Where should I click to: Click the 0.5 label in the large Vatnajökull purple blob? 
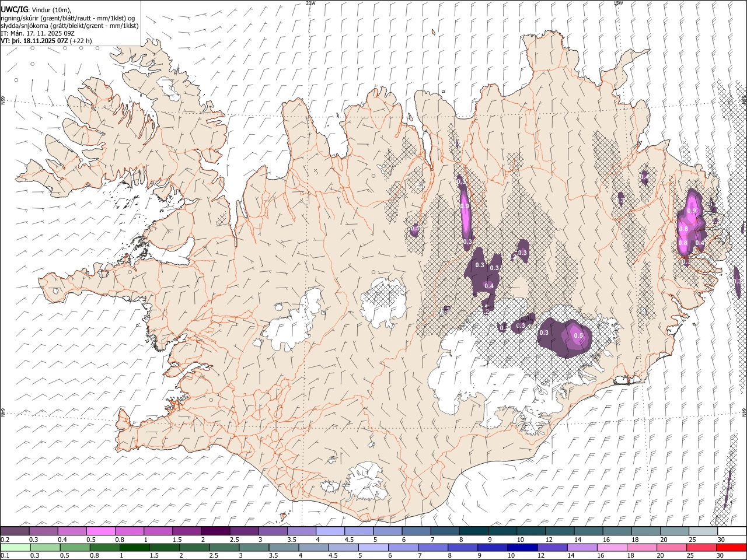578,335
